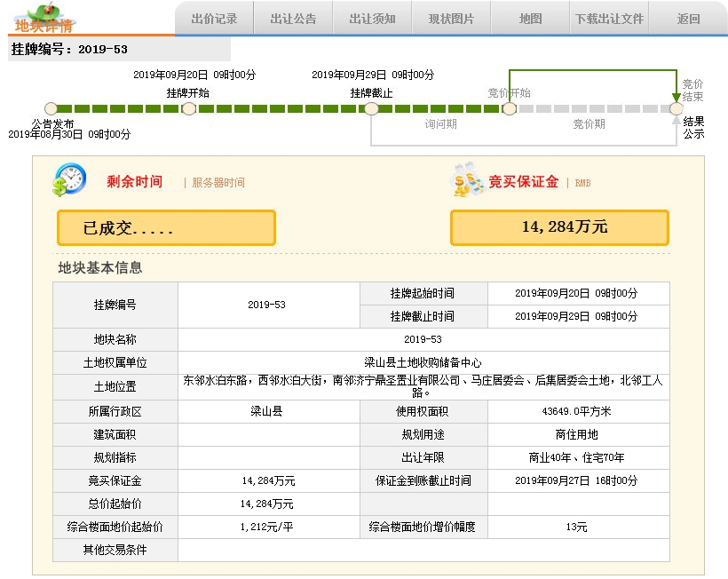Select the 挂牌开始 timeline circle marker
This screenshot has width=728, height=579.
click(x=188, y=108)
